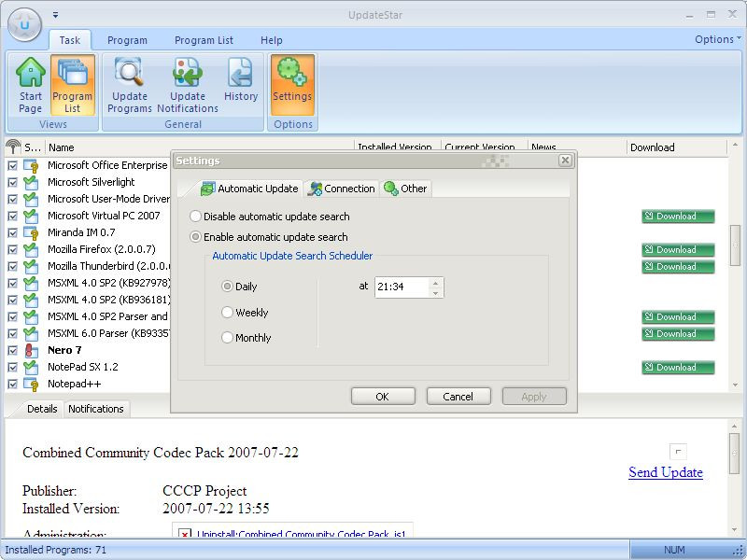This screenshot has width=747, height=560.
Task: Toggle the Notepad++ checkbox
Action: (x=13, y=384)
